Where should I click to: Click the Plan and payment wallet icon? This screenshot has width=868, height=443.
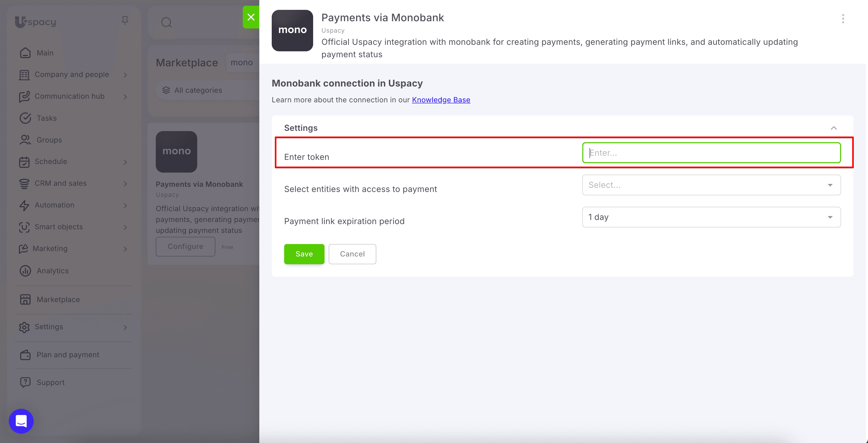tap(25, 355)
